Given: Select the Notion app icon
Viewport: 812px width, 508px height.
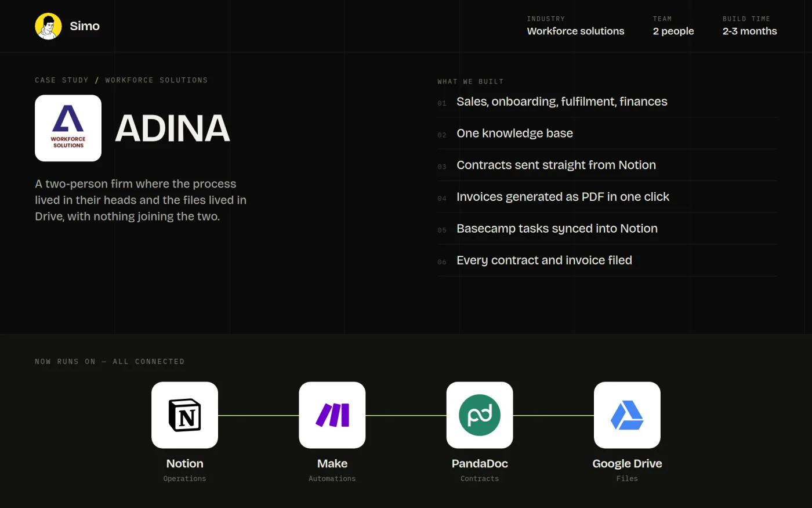Looking at the screenshot, I should pos(184,415).
